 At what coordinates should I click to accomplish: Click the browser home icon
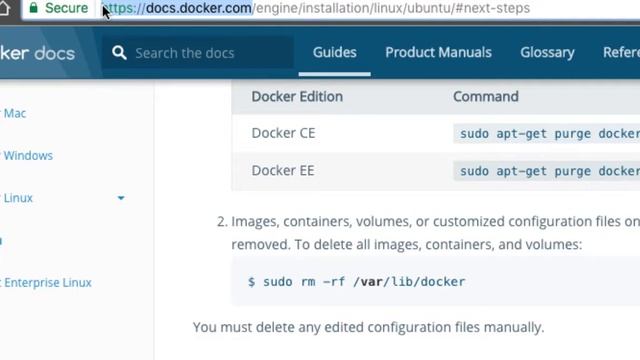(4, 8)
